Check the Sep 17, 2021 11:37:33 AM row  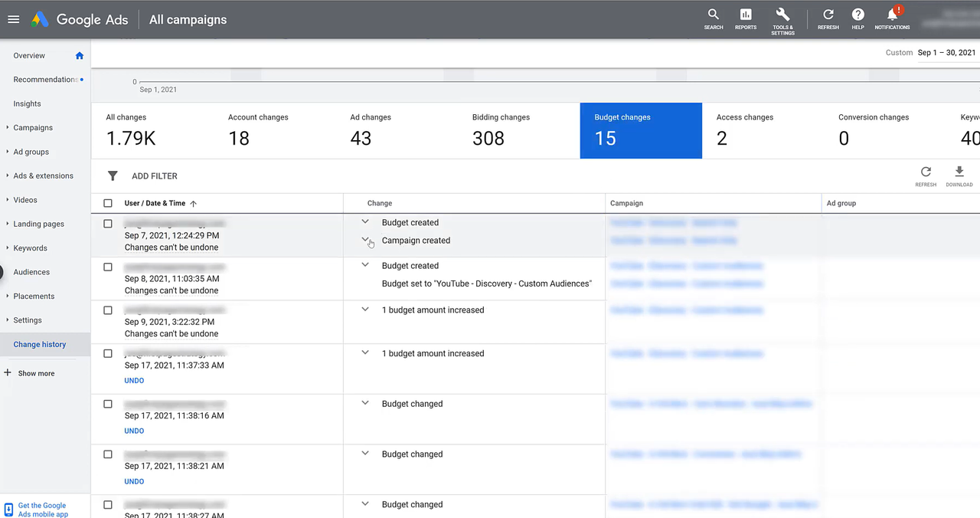[x=108, y=353]
